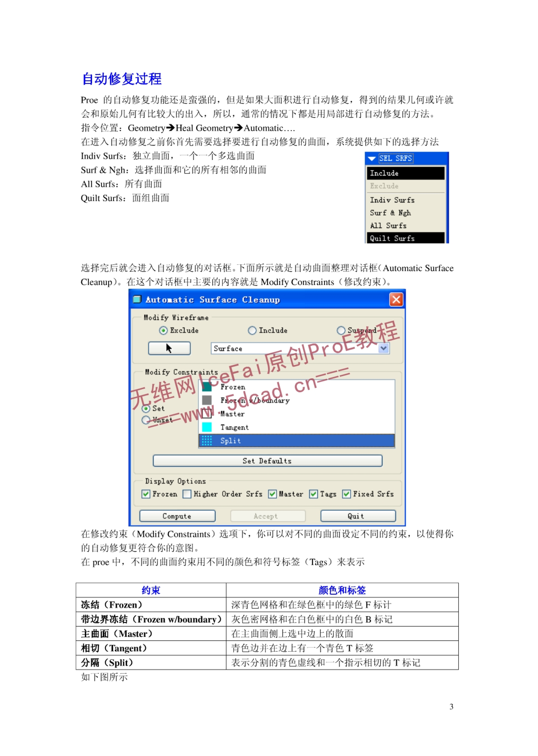
Task: Enable the Higher Order Srfs checkbox
Action: pos(187,494)
